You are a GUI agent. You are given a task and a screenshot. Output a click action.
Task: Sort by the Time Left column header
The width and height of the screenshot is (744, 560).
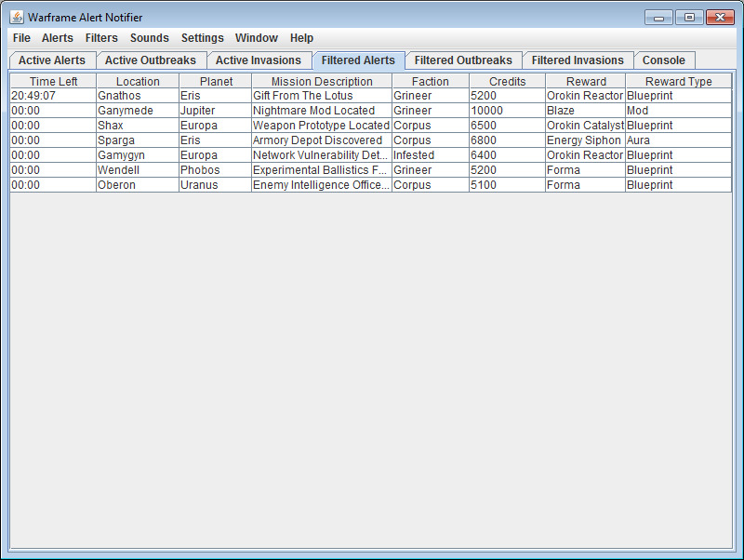point(53,82)
